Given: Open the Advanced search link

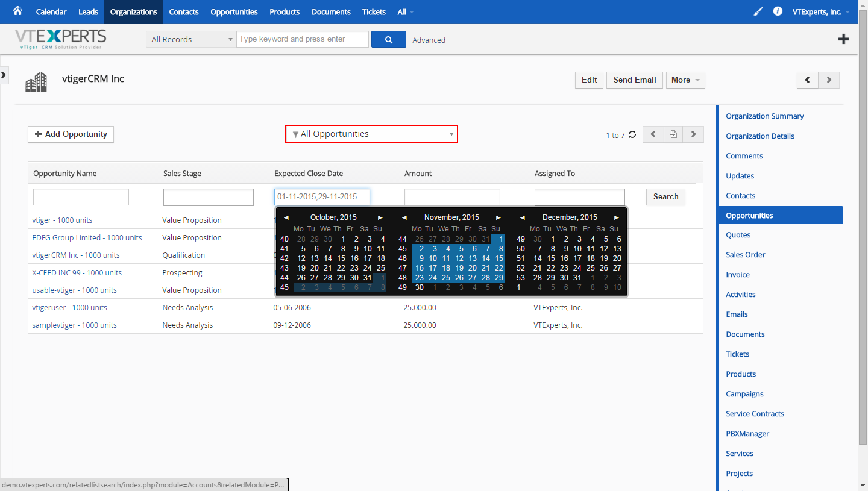Looking at the screenshot, I should (429, 40).
